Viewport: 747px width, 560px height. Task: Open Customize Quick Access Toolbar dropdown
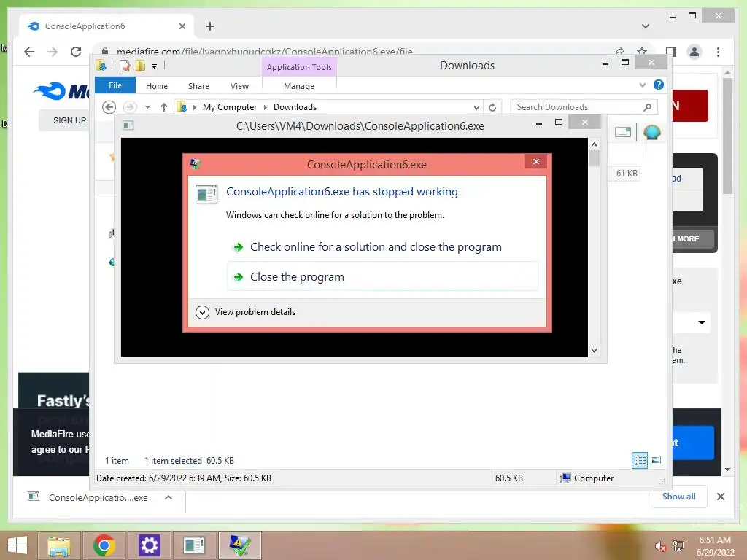tap(155, 66)
